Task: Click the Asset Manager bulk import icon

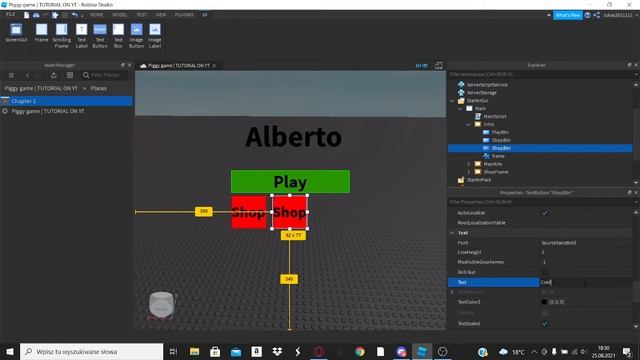Action: click(53, 75)
